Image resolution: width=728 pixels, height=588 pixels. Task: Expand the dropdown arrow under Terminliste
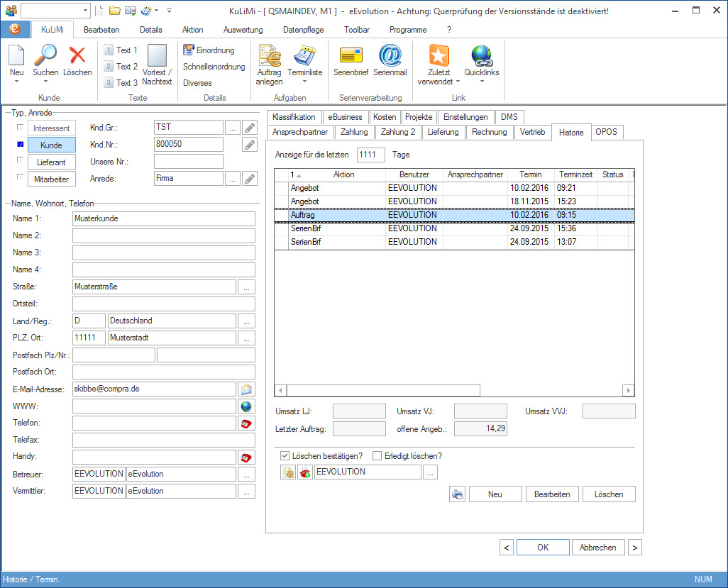click(x=304, y=82)
